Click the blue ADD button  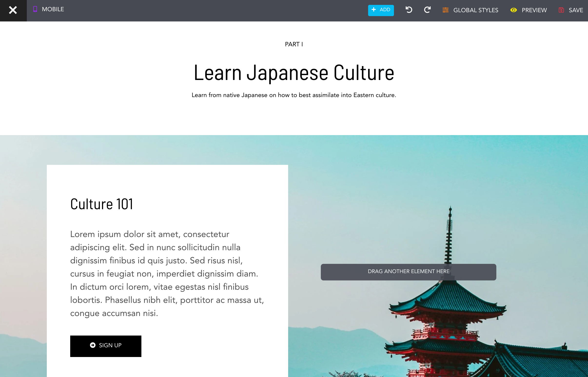(x=381, y=10)
